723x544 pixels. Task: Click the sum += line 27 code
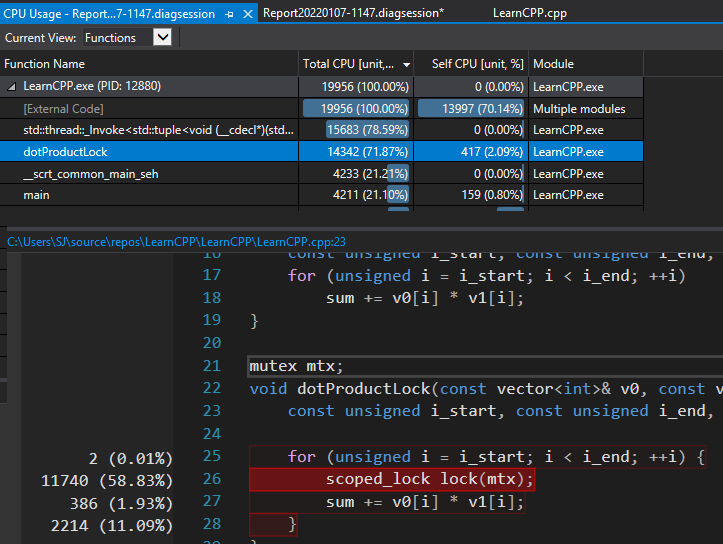425,502
